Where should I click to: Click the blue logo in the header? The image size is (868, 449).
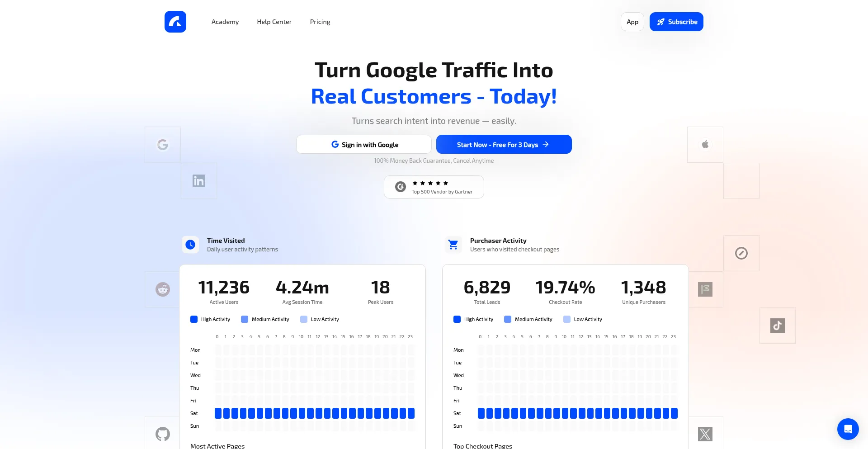175,22
